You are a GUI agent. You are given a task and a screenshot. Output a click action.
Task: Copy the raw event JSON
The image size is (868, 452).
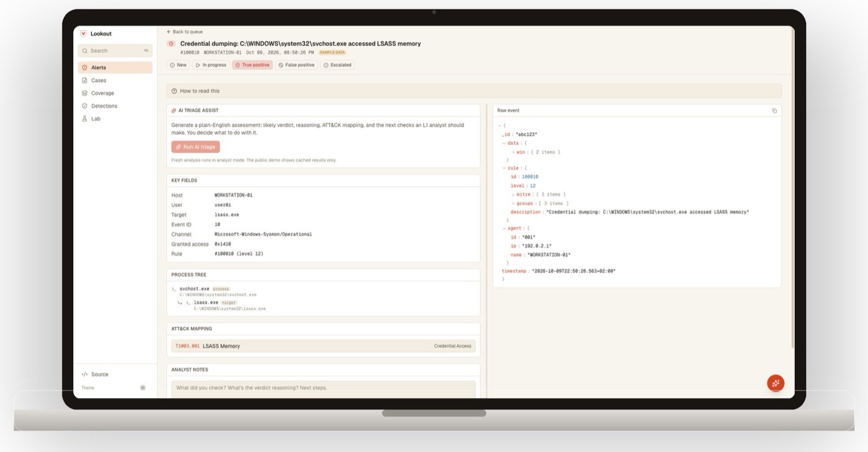click(774, 111)
